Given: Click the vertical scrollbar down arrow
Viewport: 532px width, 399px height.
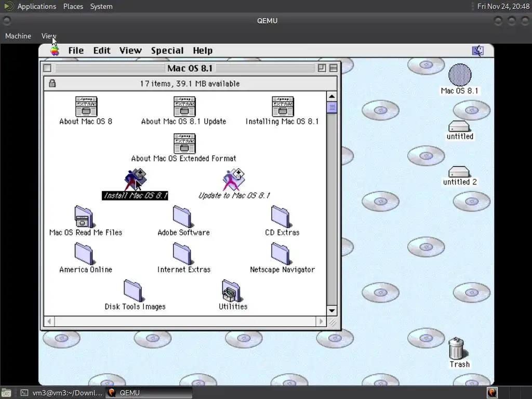Looking at the screenshot, I should 332,311.
